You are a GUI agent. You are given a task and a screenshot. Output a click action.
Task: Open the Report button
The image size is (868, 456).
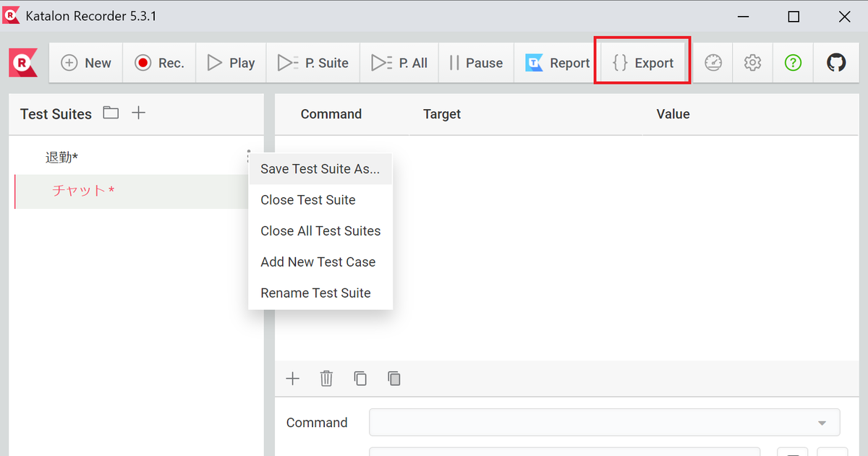coord(557,63)
